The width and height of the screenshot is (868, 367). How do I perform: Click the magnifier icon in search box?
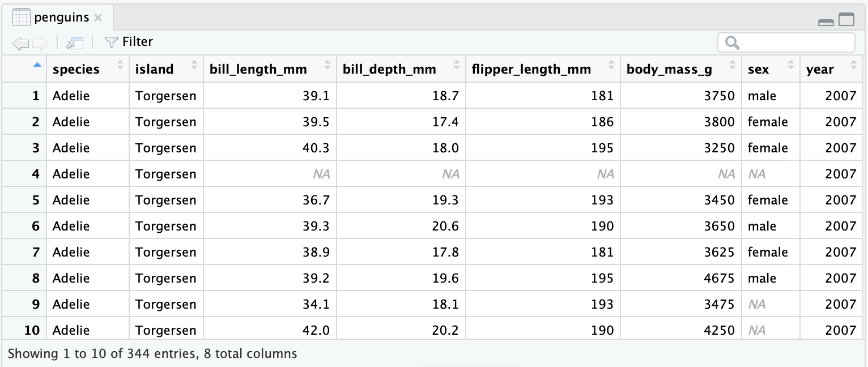(732, 43)
